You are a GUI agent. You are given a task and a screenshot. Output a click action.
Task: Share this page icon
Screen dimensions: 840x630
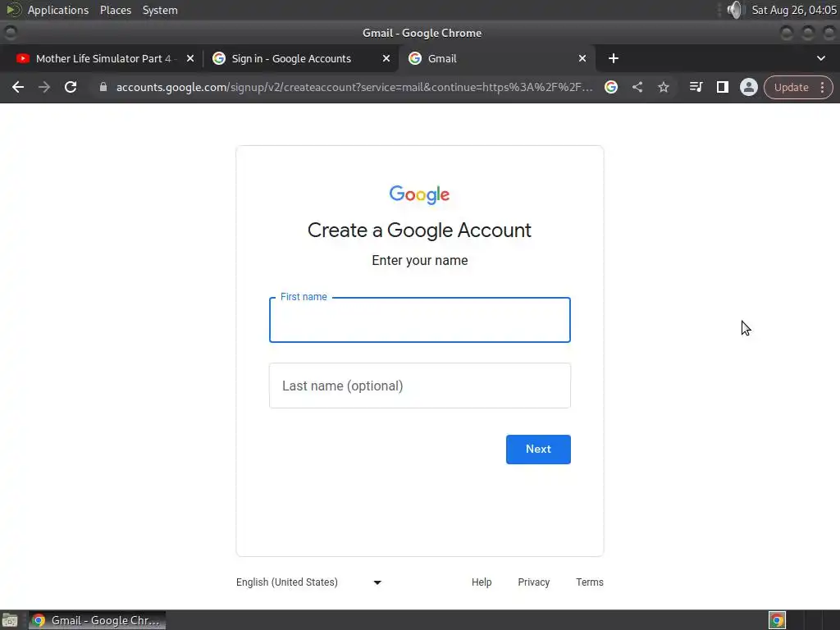[637, 87]
